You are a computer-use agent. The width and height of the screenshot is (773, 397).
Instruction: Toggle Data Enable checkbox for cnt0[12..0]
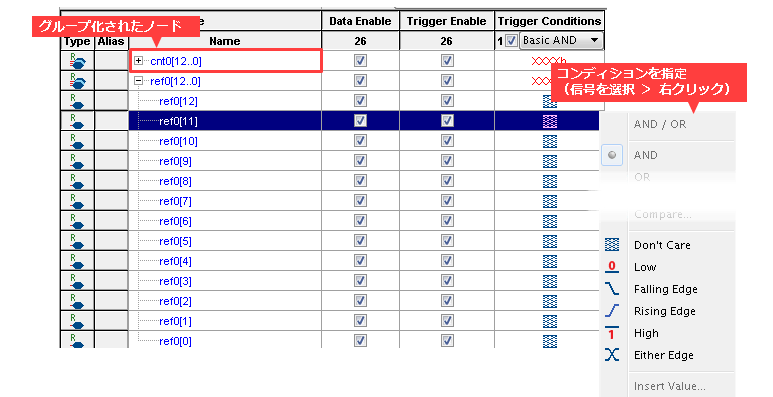pyautogui.click(x=360, y=61)
